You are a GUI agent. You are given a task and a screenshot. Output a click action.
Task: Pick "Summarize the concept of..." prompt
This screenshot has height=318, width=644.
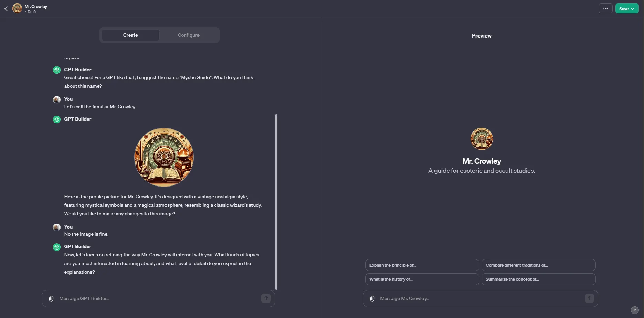[538, 279]
